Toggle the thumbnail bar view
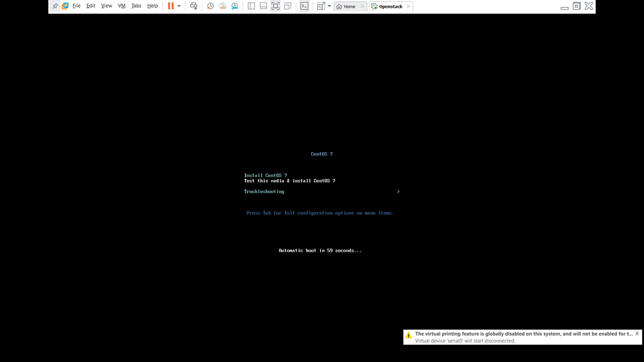Viewport: 644px width, 362px height. point(263,6)
